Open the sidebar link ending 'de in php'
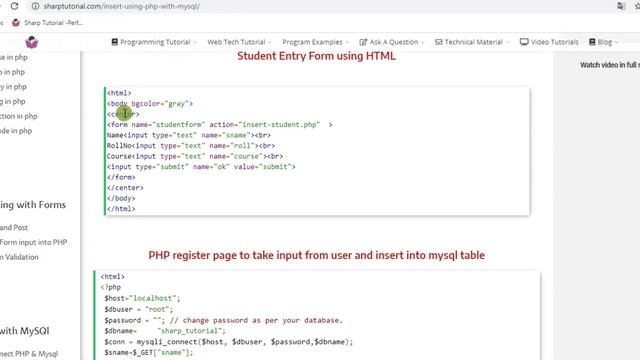 click(x=16, y=131)
